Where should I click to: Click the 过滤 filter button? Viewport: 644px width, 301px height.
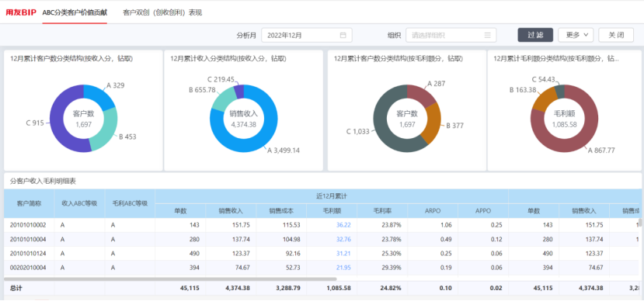[x=535, y=35]
